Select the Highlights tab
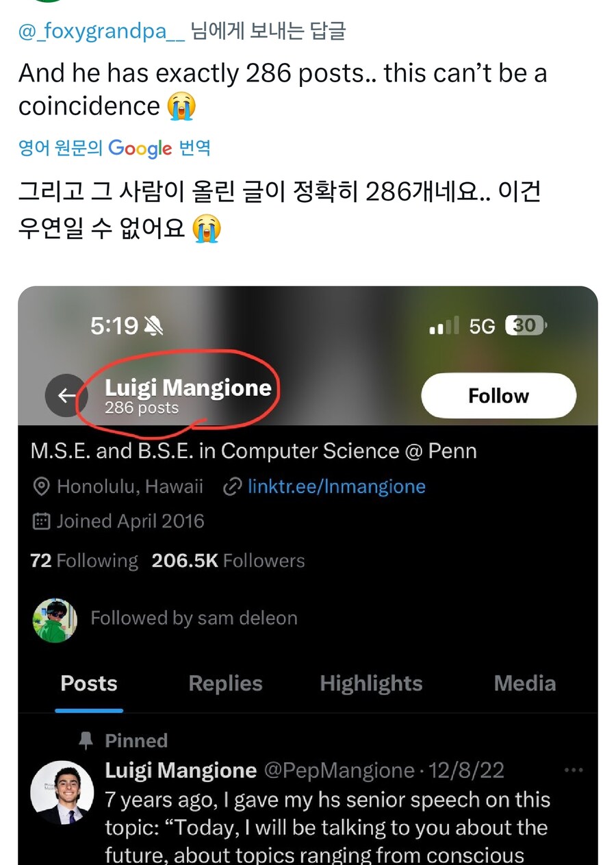 coord(371,684)
